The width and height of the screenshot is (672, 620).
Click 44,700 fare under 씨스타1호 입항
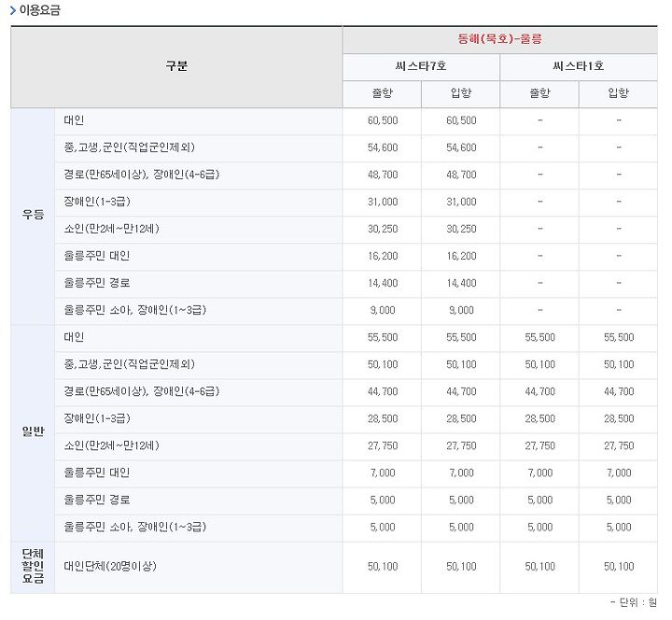(619, 391)
